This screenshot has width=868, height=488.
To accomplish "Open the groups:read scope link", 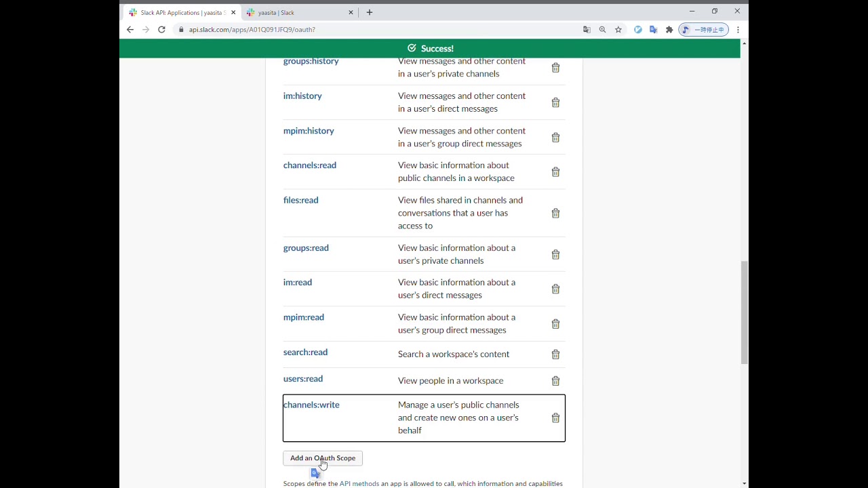I will tap(306, 248).
